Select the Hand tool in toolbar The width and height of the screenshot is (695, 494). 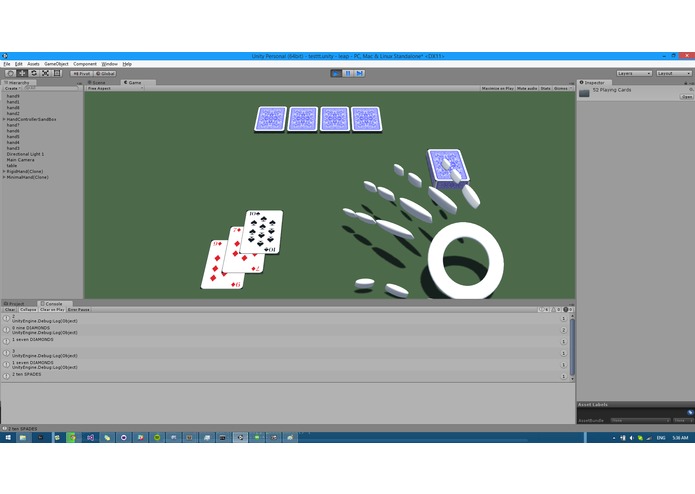[x=10, y=73]
